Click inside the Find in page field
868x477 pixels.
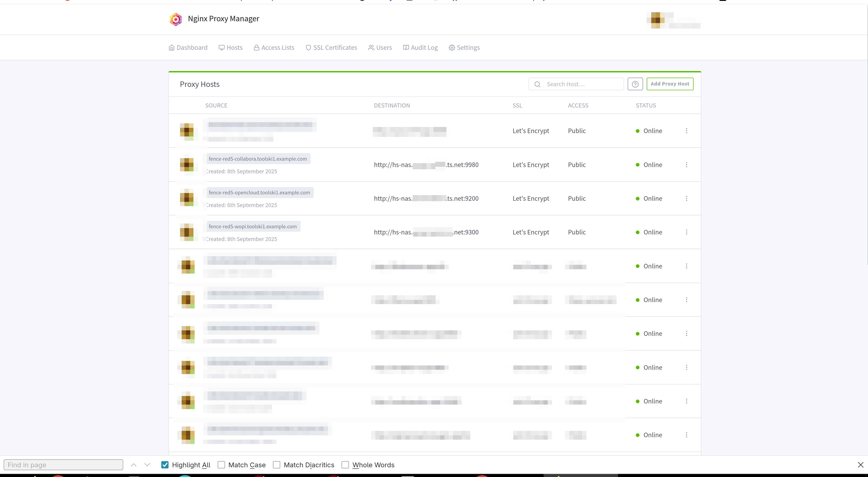(x=63, y=465)
